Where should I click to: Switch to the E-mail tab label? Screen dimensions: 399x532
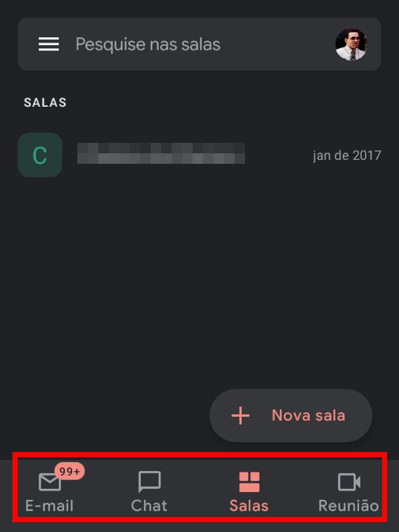coord(50,506)
